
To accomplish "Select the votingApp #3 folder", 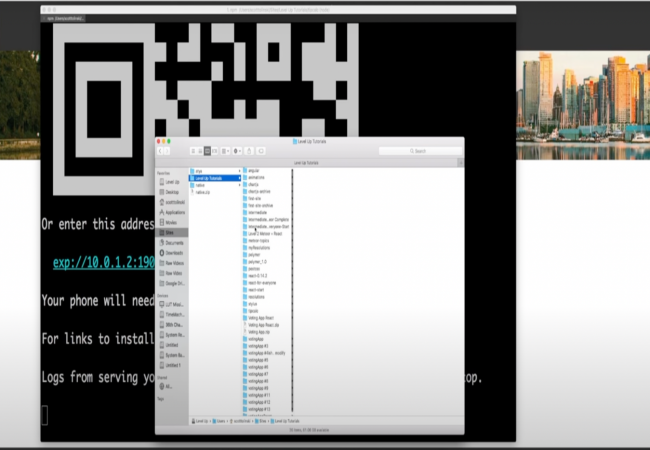I will (256, 346).
